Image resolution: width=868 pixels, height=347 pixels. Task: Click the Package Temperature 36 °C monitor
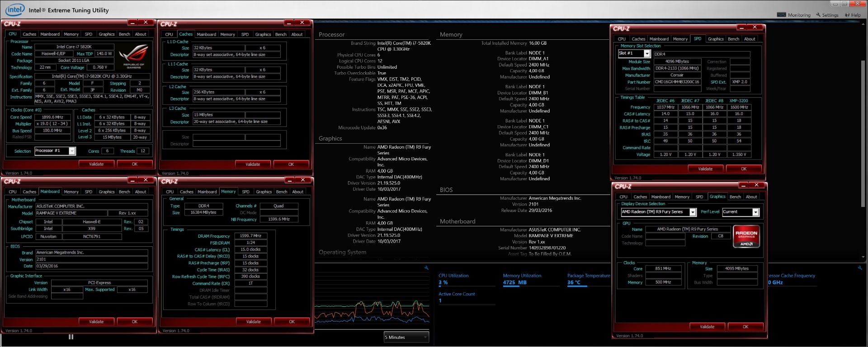tap(589, 279)
